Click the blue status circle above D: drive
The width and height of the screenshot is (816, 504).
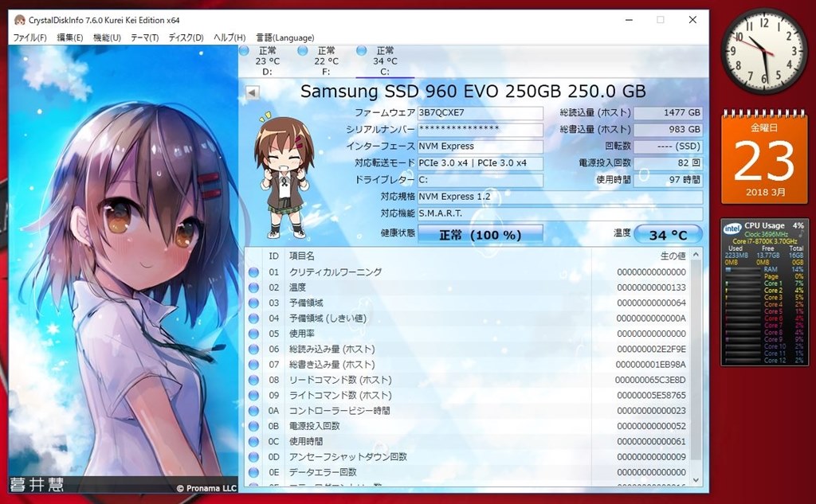coord(244,50)
